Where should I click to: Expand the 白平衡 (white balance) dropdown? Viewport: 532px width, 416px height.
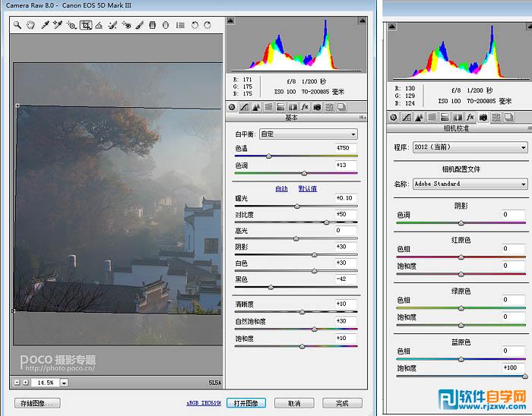[309, 134]
